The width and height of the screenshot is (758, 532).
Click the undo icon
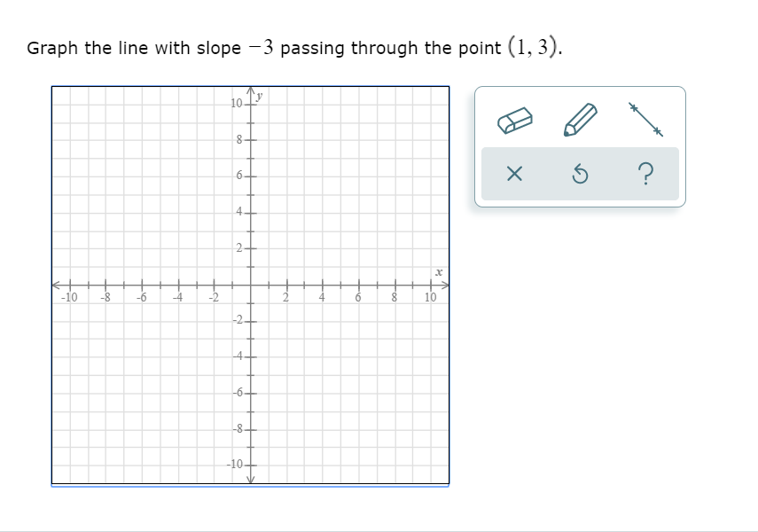click(579, 174)
